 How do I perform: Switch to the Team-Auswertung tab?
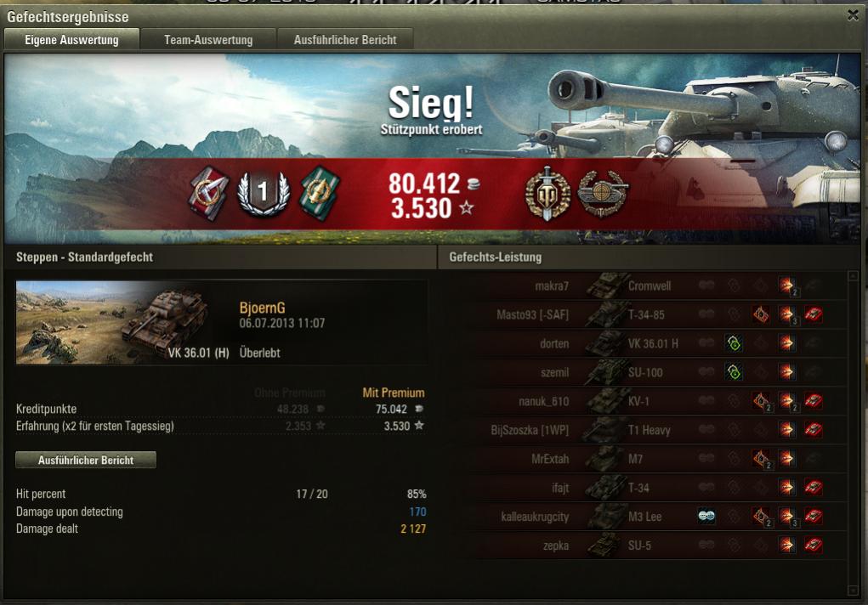tap(208, 39)
